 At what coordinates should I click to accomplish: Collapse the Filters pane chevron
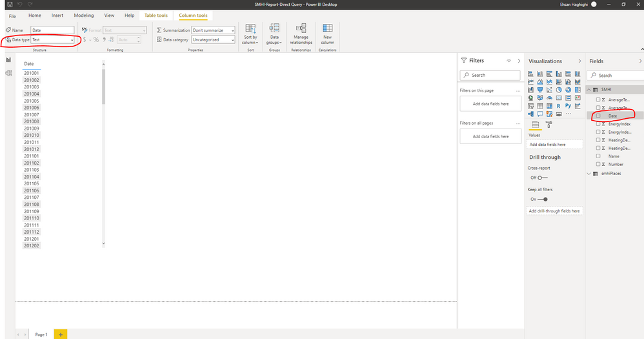pyautogui.click(x=519, y=61)
